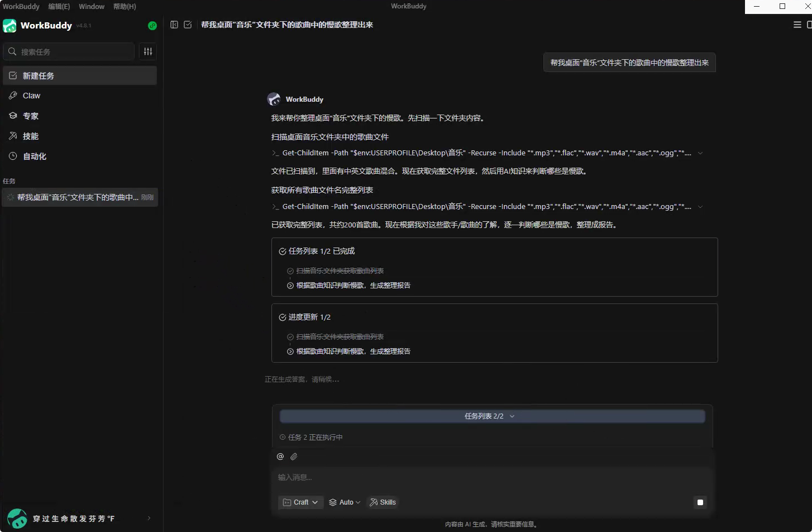Image resolution: width=812 pixels, height=532 pixels.
Task: Click the v4.8.1 version label
Action: 84,26
